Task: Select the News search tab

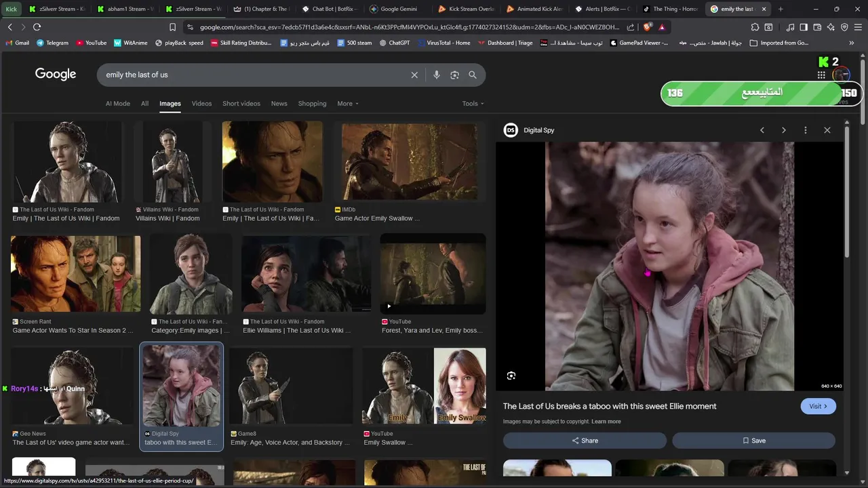Action: click(x=279, y=104)
